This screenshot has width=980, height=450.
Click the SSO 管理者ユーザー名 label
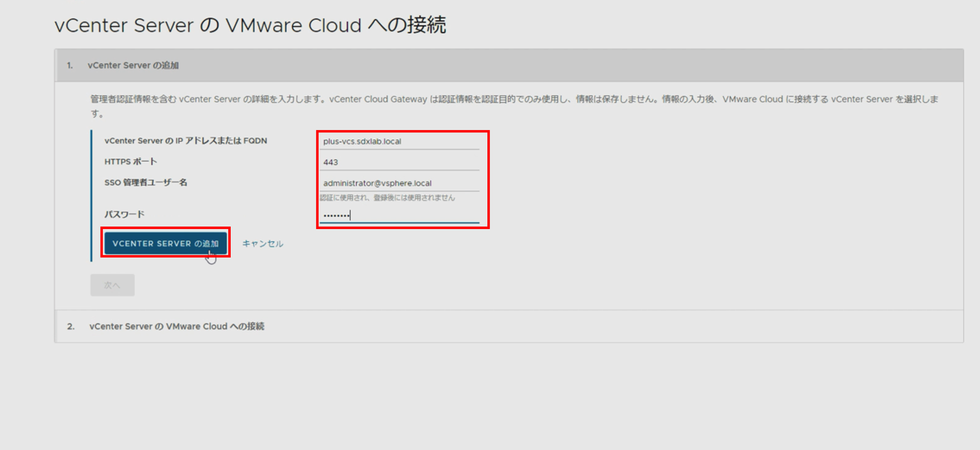tap(146, 182)
